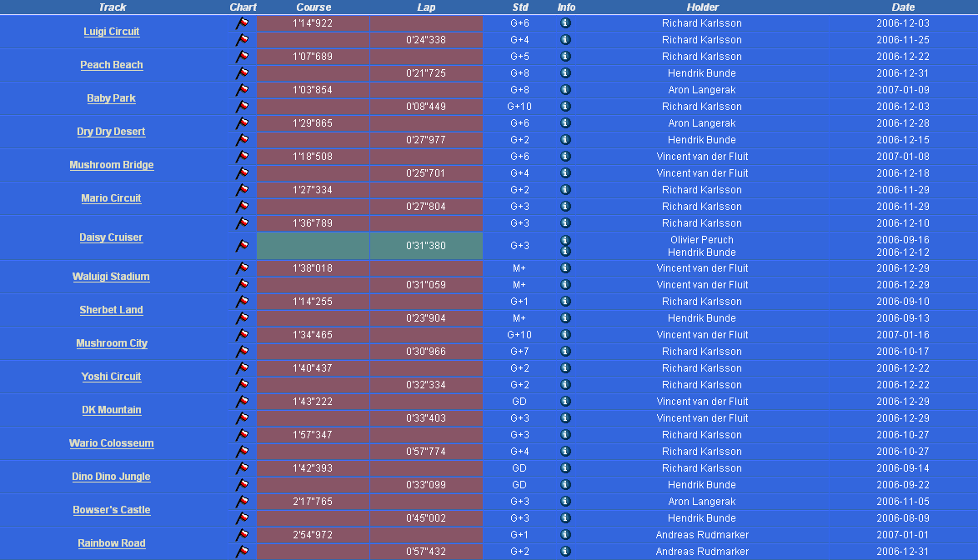The image size is (978, 560).
Task: Show info for Dry Dry Desert lap 0'27"977
Action: click(x=566, y=140)
